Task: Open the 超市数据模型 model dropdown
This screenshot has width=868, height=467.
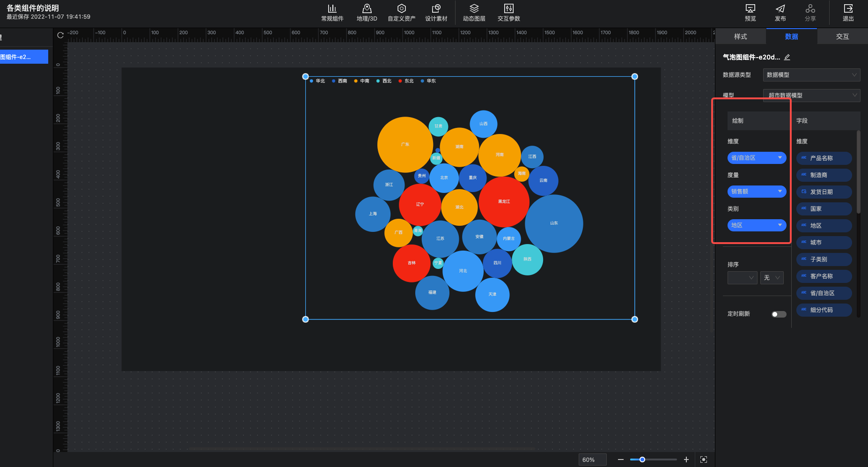Action: coord(811,96)
